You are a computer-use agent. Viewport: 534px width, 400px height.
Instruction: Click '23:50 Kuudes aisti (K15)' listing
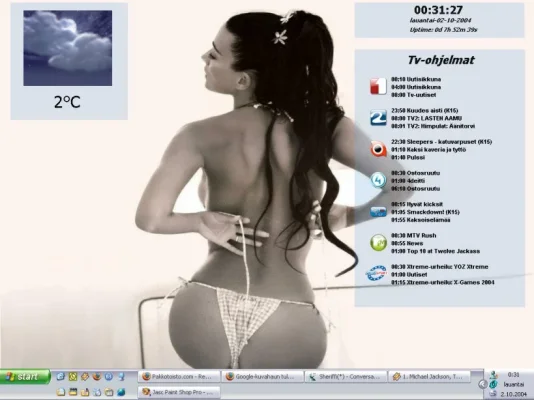[x=424, y=110]
